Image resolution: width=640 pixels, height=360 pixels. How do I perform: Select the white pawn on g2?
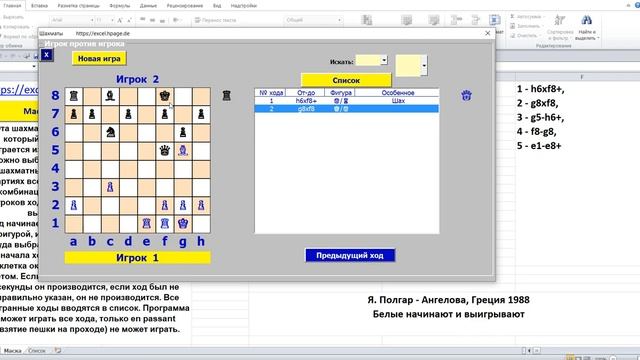pos(183,205)
